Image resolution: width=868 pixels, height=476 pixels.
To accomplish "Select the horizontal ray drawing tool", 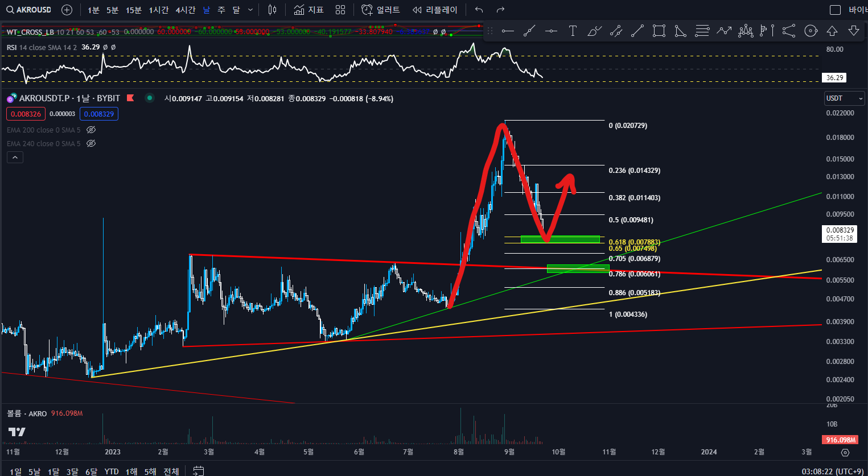I will (x=508, y=31).
